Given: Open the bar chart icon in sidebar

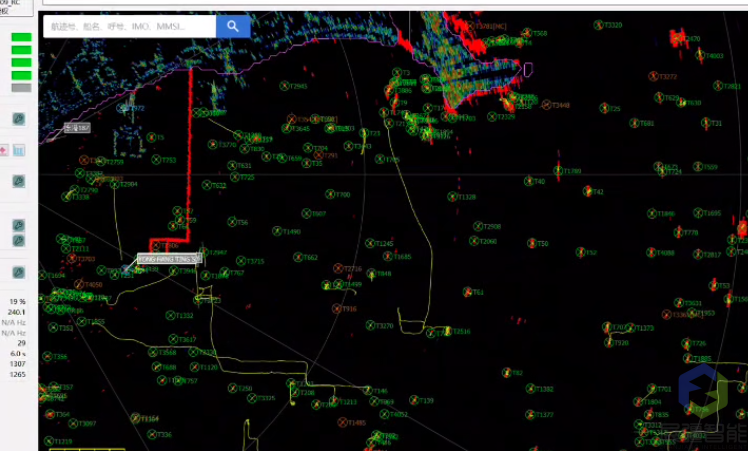Looking at the screenshot, I should point(19,150).
